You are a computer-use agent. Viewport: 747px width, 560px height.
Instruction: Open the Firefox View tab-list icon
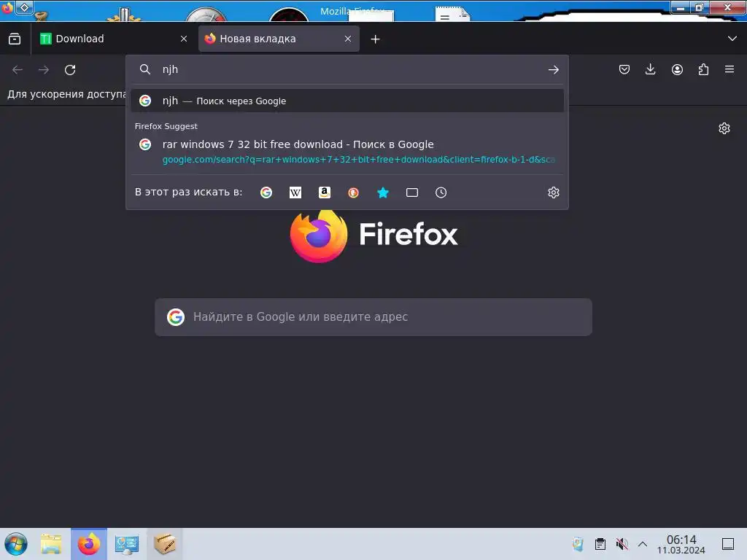click(15, 39)
